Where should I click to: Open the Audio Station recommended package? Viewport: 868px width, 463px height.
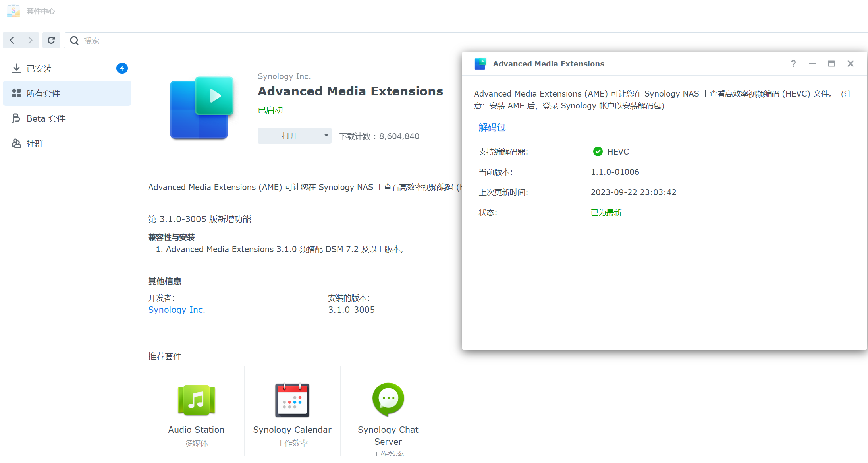[196, 411]
